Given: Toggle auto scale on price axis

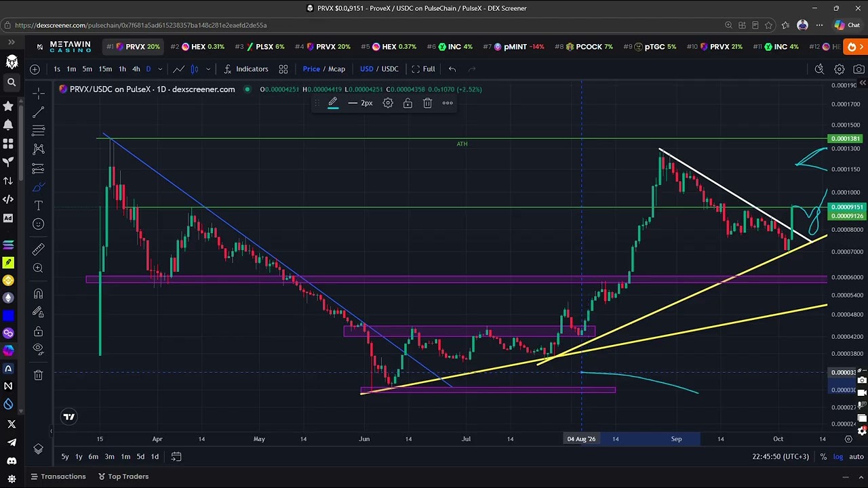Looking at the screenshot, I should [856, 457].
